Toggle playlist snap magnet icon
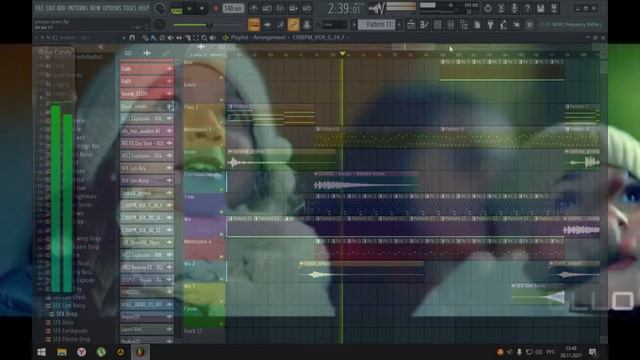This screenshot has width=640, height=360. click(x=132, y=38)
